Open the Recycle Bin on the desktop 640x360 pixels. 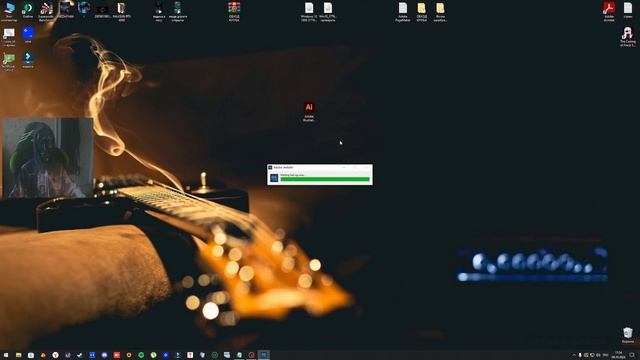click(628, 335)
